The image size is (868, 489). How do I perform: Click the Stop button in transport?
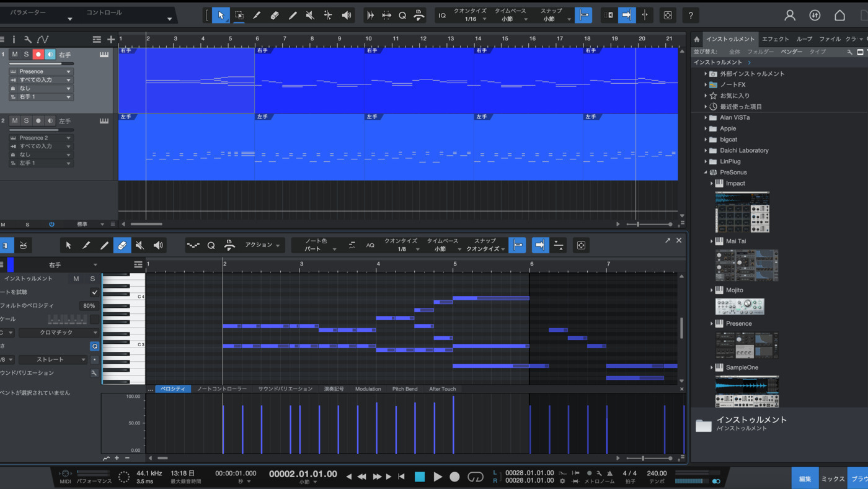tap(420, 477)
